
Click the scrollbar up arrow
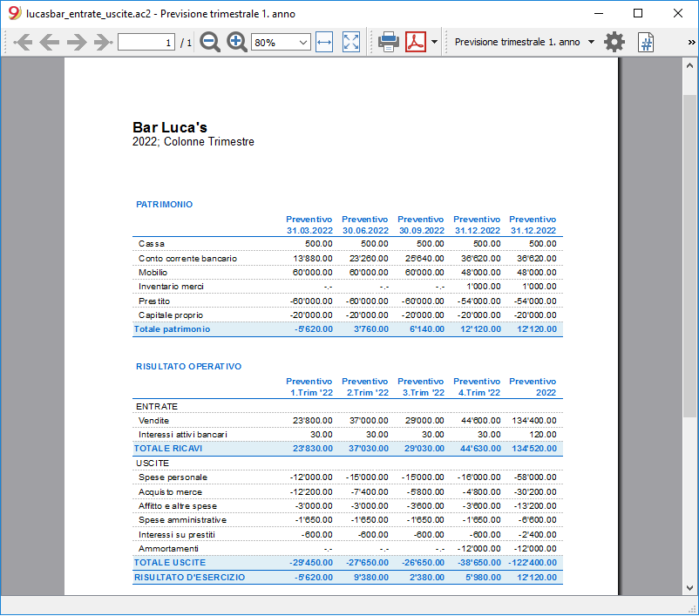[689, 65]
